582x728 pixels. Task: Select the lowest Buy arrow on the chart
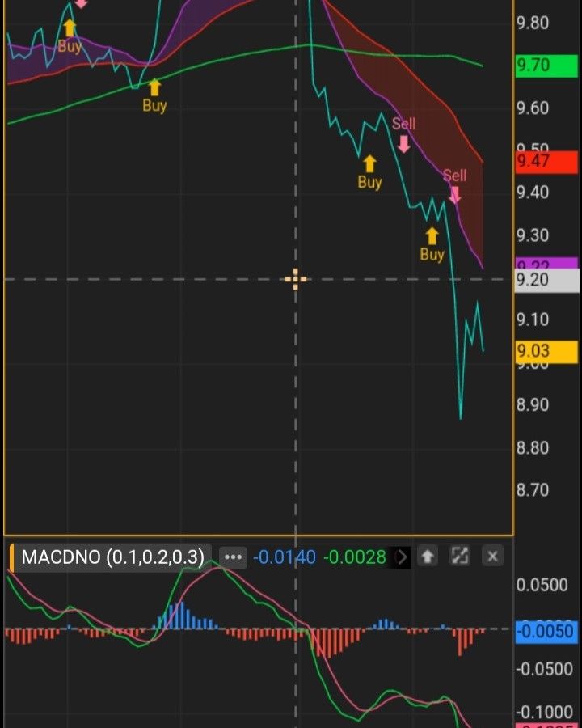point(432,236)
